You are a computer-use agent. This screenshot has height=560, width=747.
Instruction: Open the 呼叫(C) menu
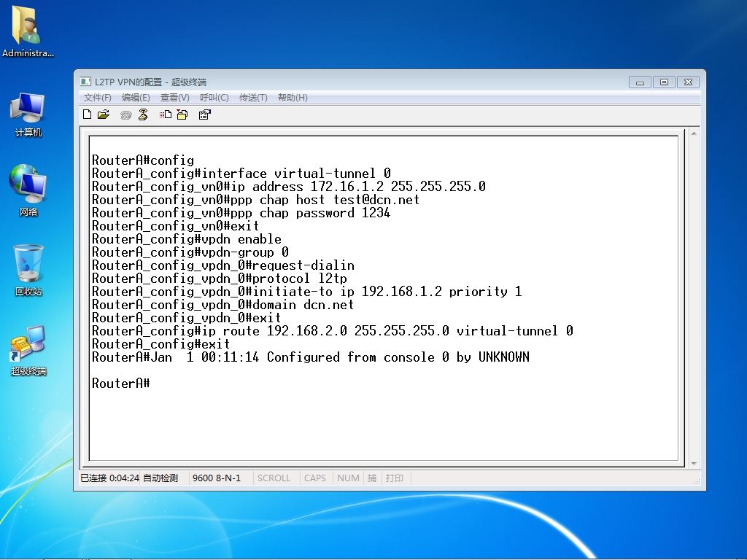pos(214,98)
